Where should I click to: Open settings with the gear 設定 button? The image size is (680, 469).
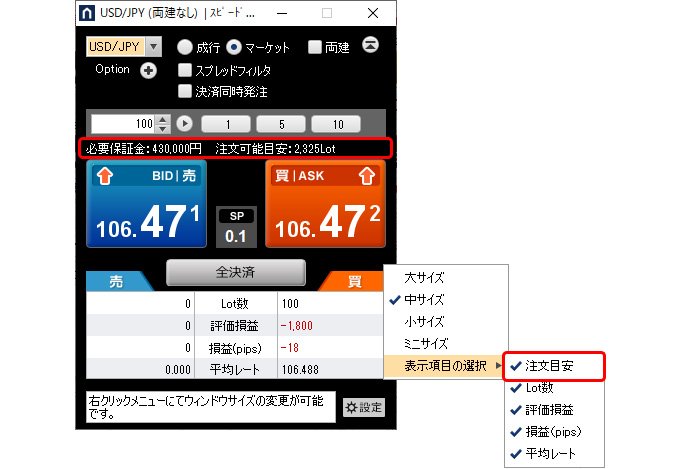pyautogui.click(x=364, y=407)
